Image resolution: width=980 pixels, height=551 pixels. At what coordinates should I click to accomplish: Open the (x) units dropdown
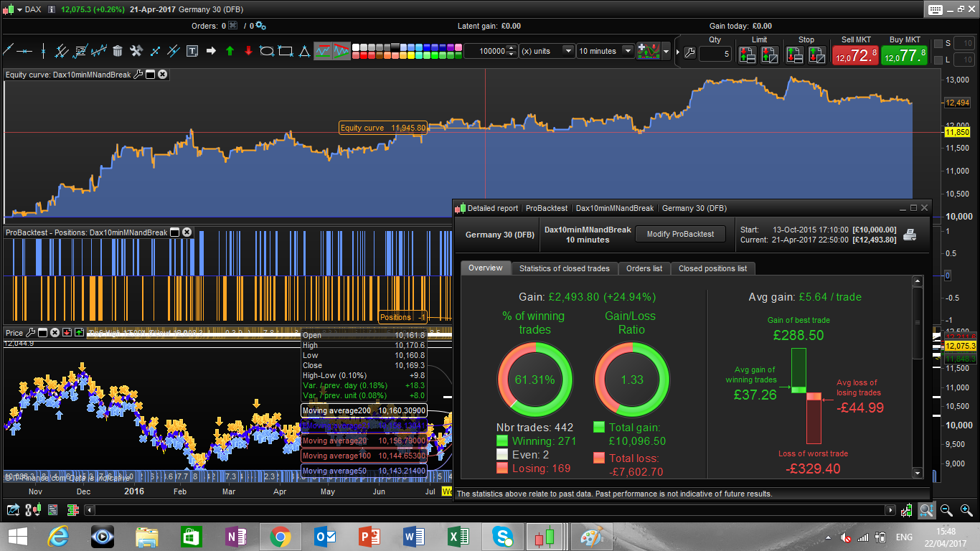(568, 51)
